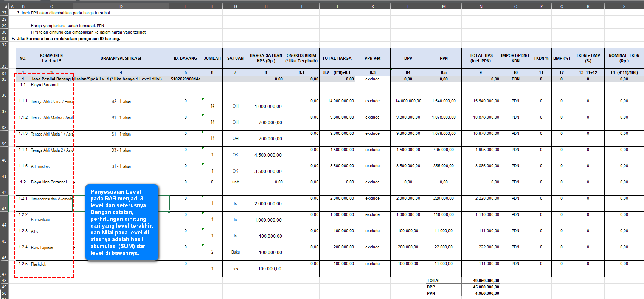Viewport: 644px width, 299px height.
Task: Click the TOTAL value 49.950.000,00 cell
Action: [481, 281]
